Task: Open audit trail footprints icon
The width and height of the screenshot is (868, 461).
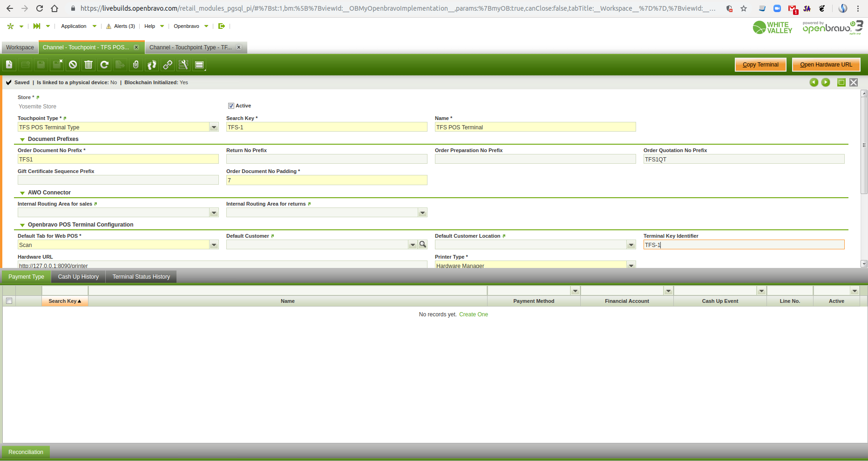Action: (152, 65)
